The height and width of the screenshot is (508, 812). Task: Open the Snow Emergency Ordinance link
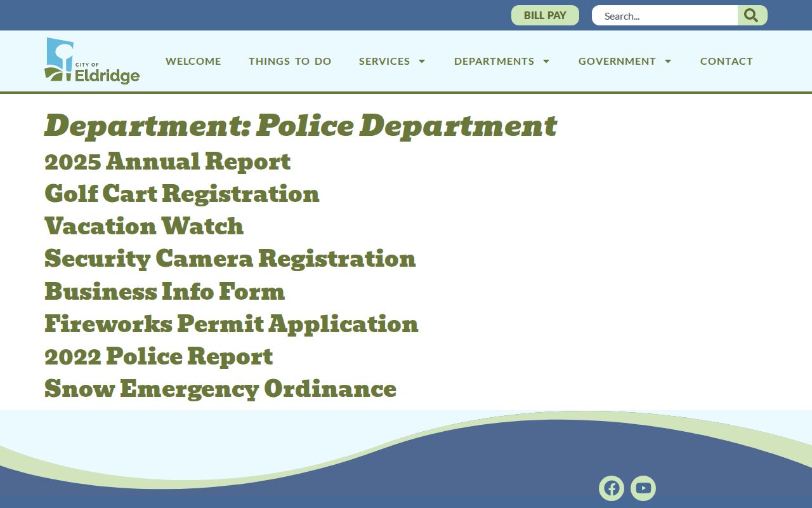(x=221, y=389)
